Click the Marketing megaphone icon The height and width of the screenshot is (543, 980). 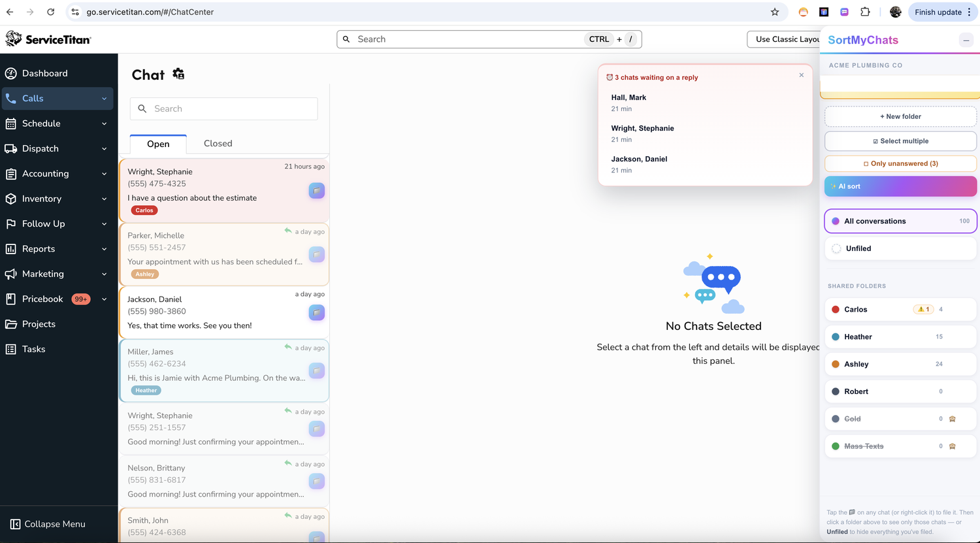point(10,274)
